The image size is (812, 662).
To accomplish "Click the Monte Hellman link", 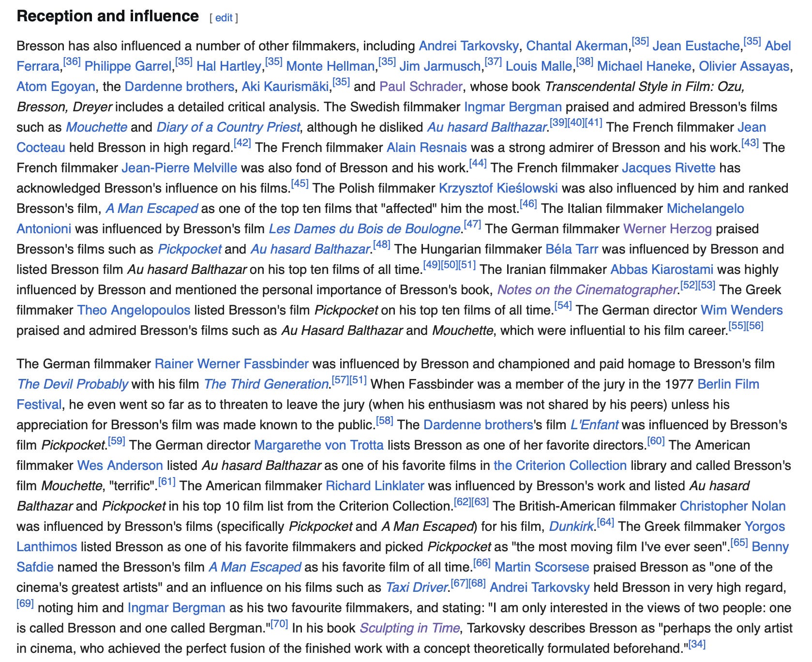I will pos(331,66).
